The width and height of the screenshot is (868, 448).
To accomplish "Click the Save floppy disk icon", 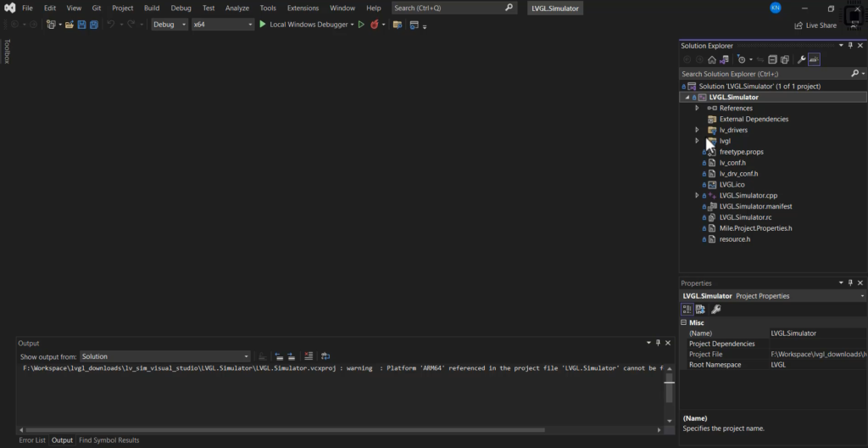I will pos(82,25).
